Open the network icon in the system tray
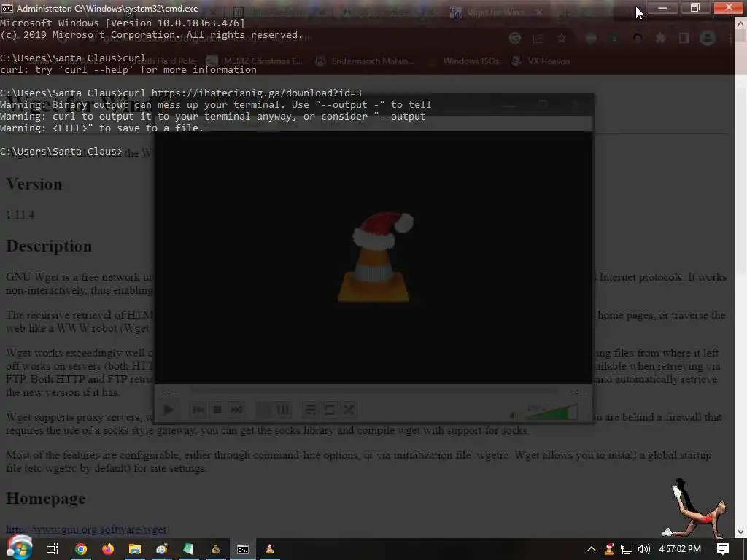Viewport: 747px width, 560px height. (x=627, y=550)
